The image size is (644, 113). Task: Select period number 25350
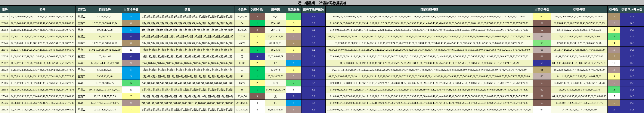pos(5,89)
